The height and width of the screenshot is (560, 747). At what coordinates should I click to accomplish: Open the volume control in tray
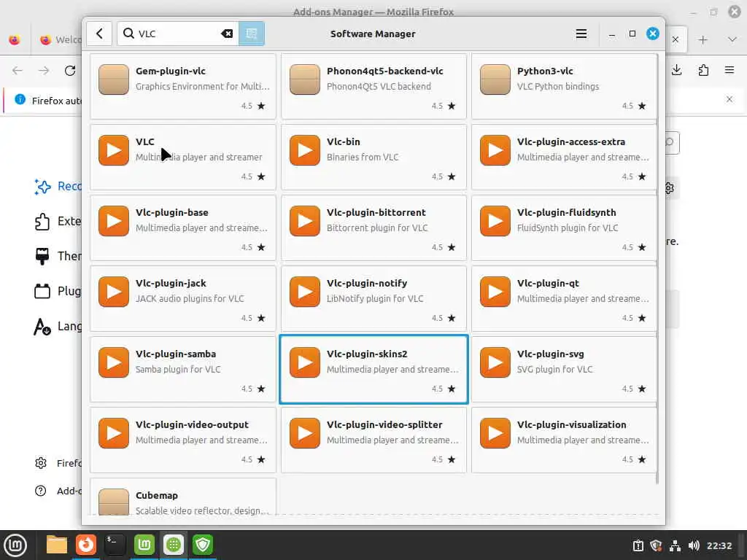tap(694, 545)
